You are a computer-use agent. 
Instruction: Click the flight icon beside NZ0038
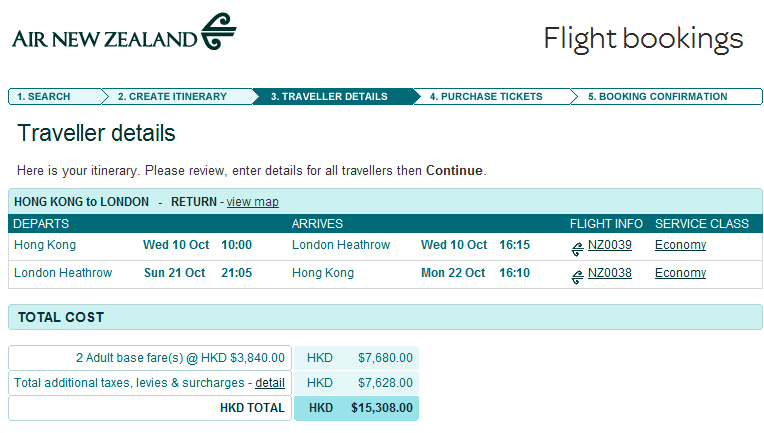577,276
